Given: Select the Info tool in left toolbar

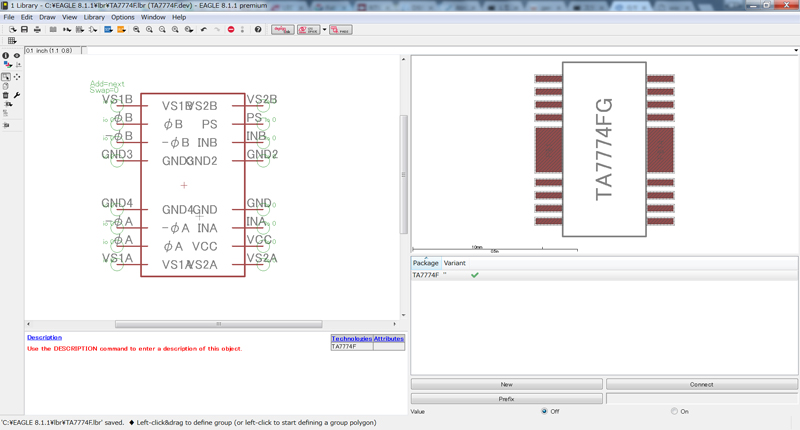Looking at the screenshot, I should 6,56.
